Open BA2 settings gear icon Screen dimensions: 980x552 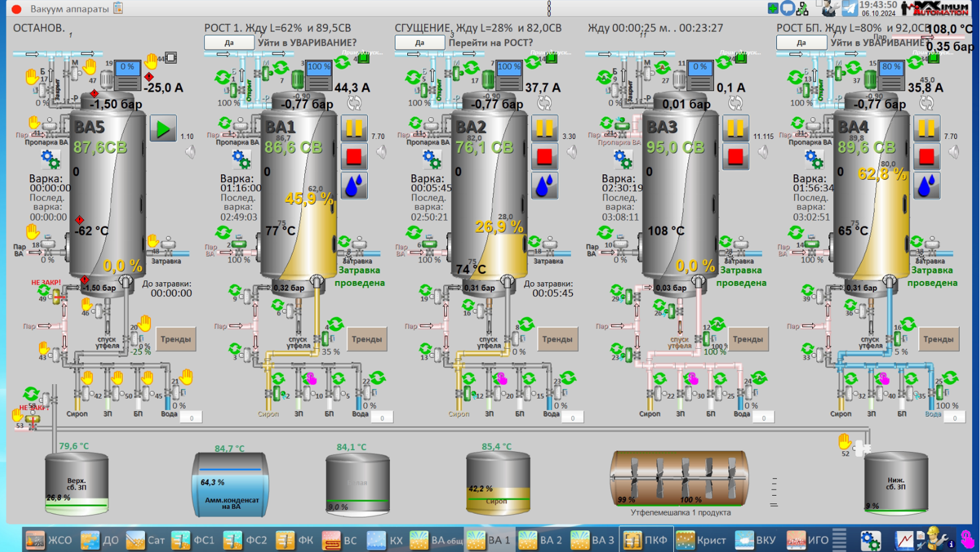[x=431, y=159]
